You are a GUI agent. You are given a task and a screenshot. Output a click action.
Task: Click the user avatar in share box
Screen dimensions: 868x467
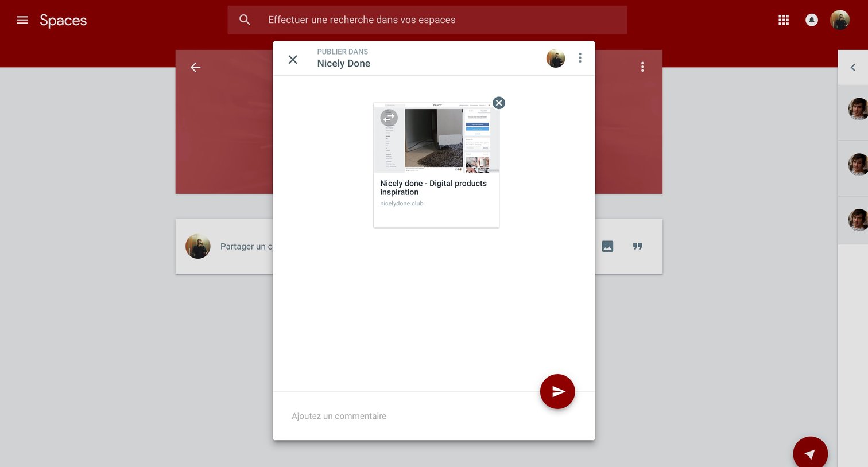198,246
